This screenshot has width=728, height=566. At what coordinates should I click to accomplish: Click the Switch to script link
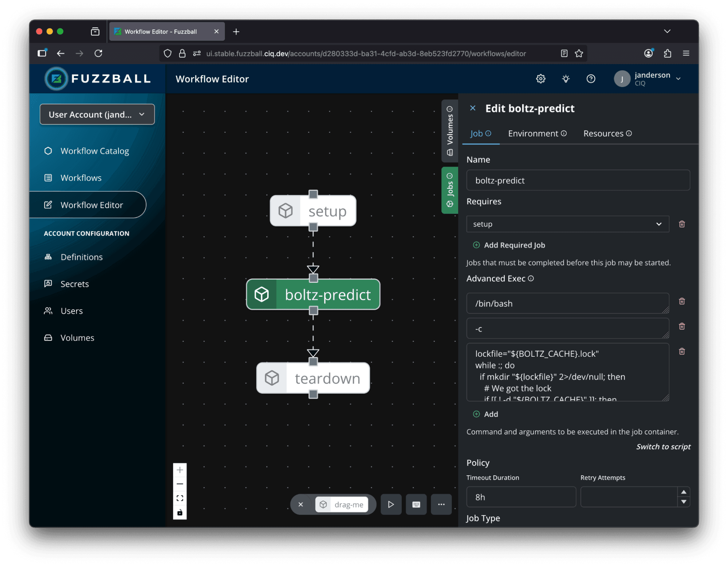pos(663,447)
